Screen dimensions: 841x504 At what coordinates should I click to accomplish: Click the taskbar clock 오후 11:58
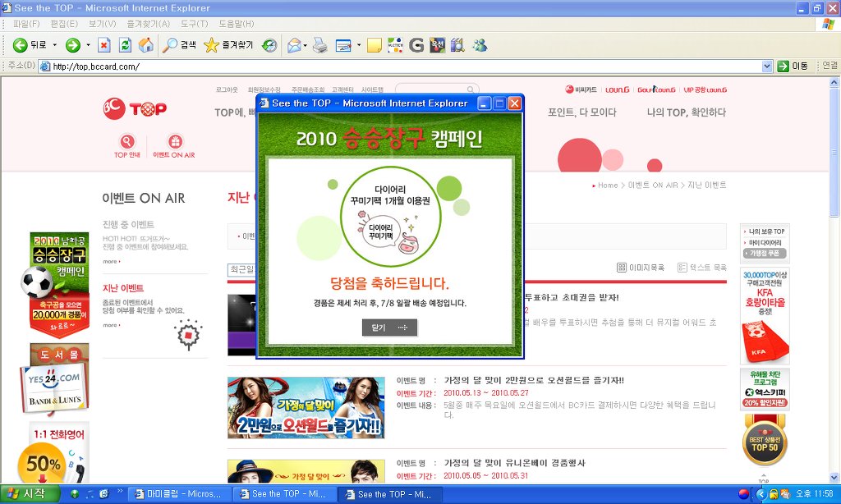pos(814,494)
